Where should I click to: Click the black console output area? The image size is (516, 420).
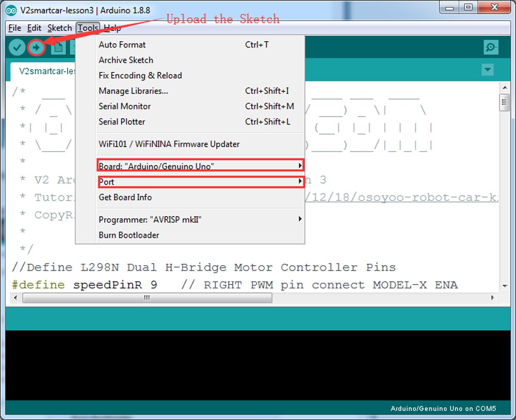pyautogui.click(x=257, y=365)
